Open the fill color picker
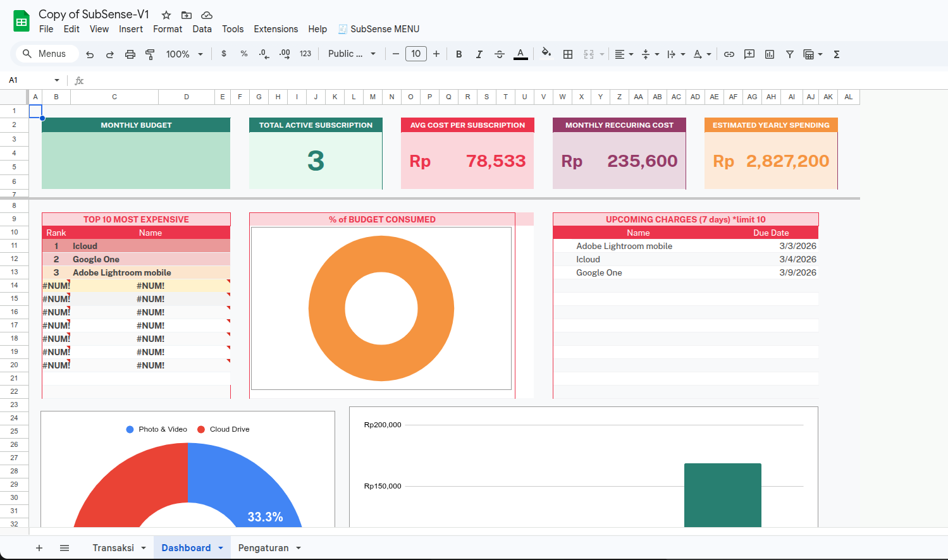Viewport: 948px width, 560px height. [x=546, y=54]
